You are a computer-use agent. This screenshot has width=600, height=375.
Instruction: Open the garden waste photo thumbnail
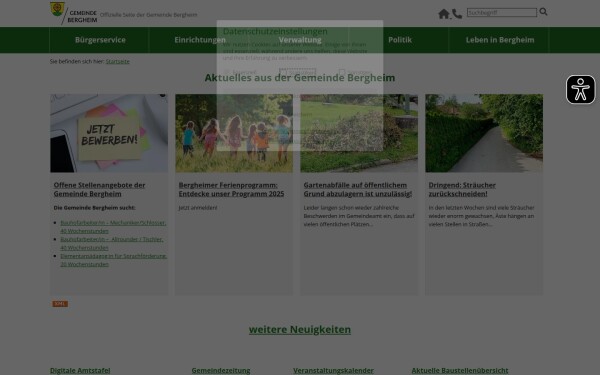coord(359,133)
